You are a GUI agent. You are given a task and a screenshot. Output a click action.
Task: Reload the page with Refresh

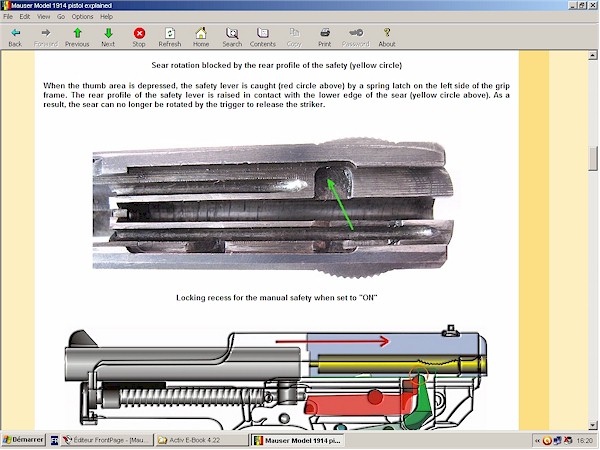(x=170, y=37)
